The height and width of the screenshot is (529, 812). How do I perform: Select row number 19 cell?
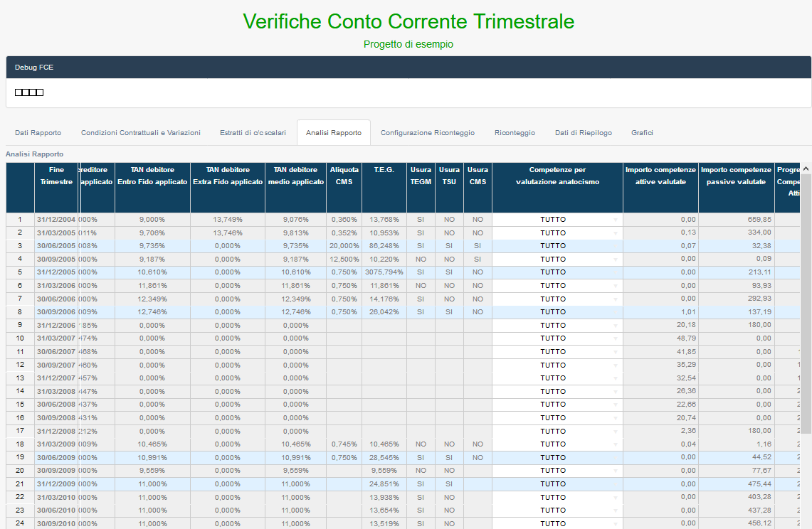click(x=20, y=458)
